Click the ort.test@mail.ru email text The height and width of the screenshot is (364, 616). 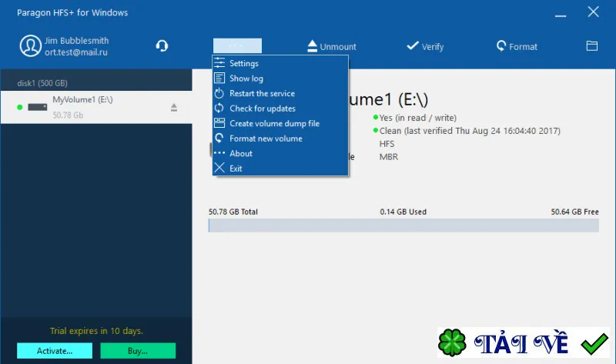(75, 52)
